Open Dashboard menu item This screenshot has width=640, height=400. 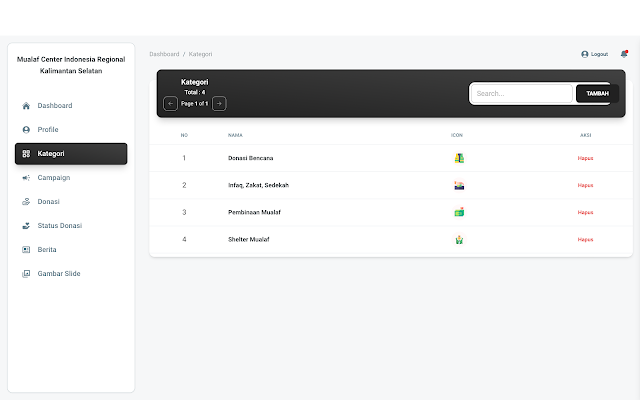tap(71, 106)
